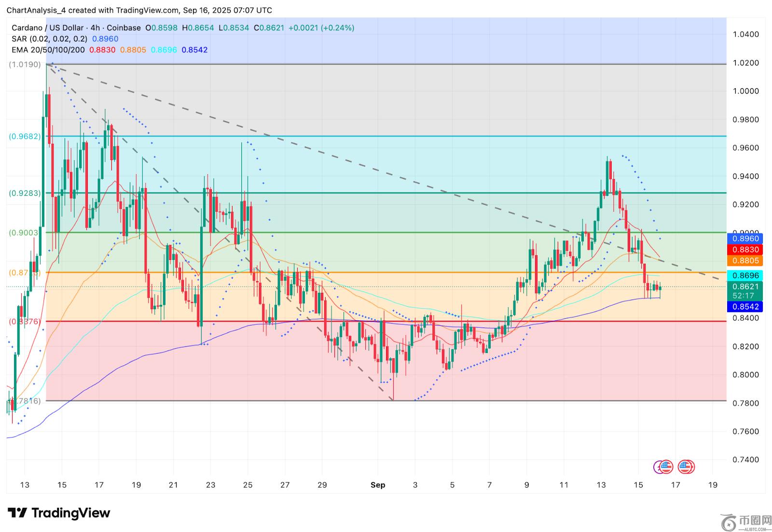Select the (0.9682) Fibonacci level label
This screenshot has height=532, width=772.
[25, 136]
